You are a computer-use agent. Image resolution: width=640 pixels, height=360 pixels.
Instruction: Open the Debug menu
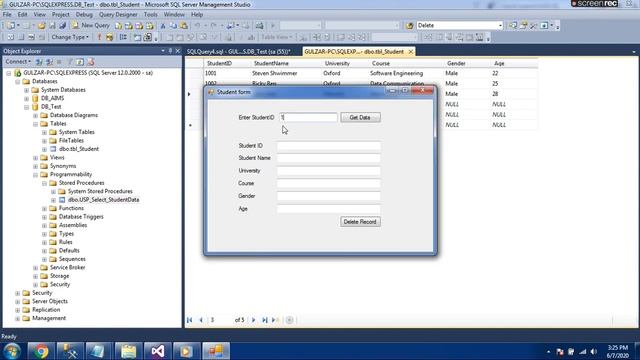point(84,14)
